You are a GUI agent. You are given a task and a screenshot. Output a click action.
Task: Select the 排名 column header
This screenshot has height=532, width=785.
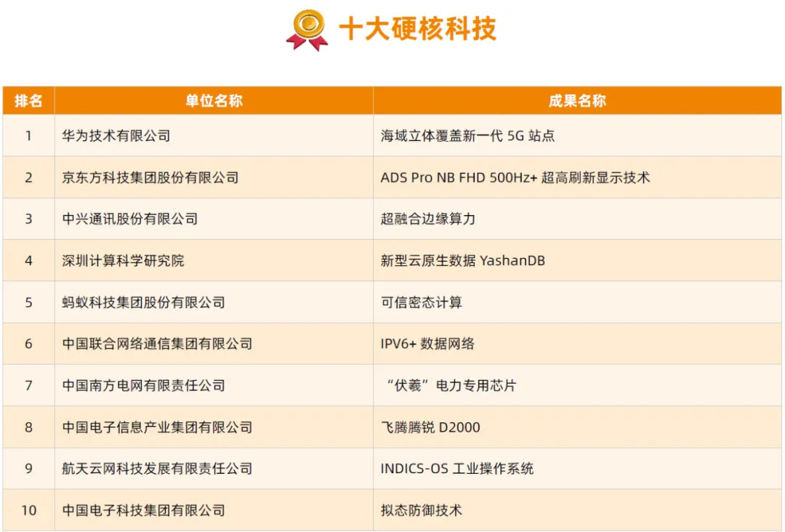pos(28,100)
